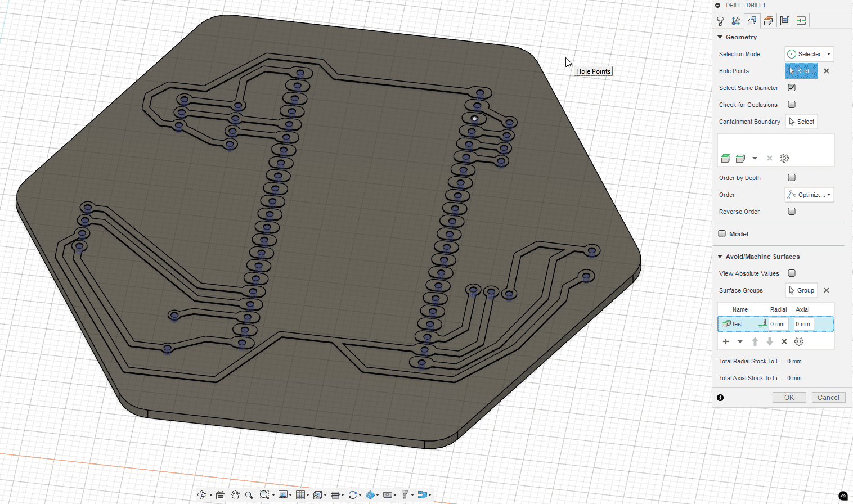853x504 pixels.
Task: Click the Zoom Window/Fit tool
Action: tap(264, 495)
